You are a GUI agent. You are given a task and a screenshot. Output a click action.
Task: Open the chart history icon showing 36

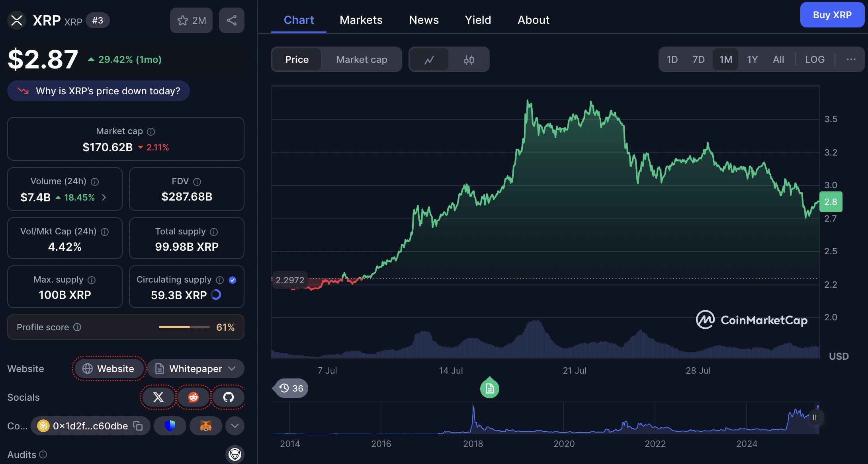click(x=290, y=388)
